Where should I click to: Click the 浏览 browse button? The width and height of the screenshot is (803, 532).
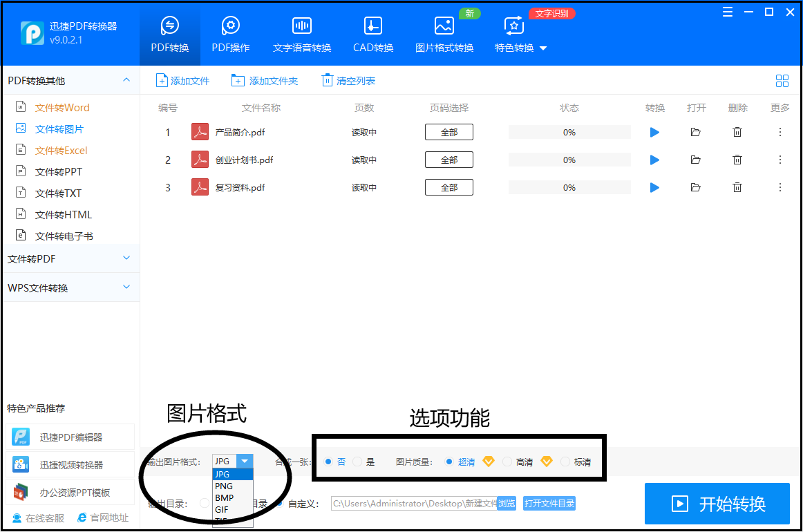[x=507, y=504]
